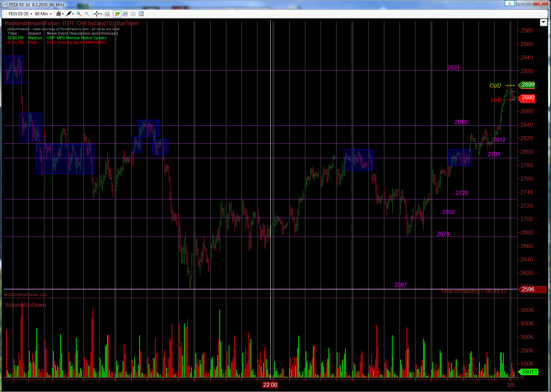
Task: Open the Data Box table icon
Action: tap(141, 14)
